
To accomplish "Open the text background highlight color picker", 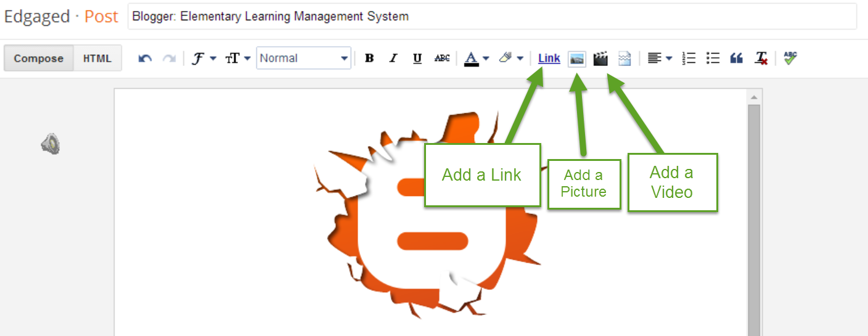I will pyautogui.click(x=511, y=59).
